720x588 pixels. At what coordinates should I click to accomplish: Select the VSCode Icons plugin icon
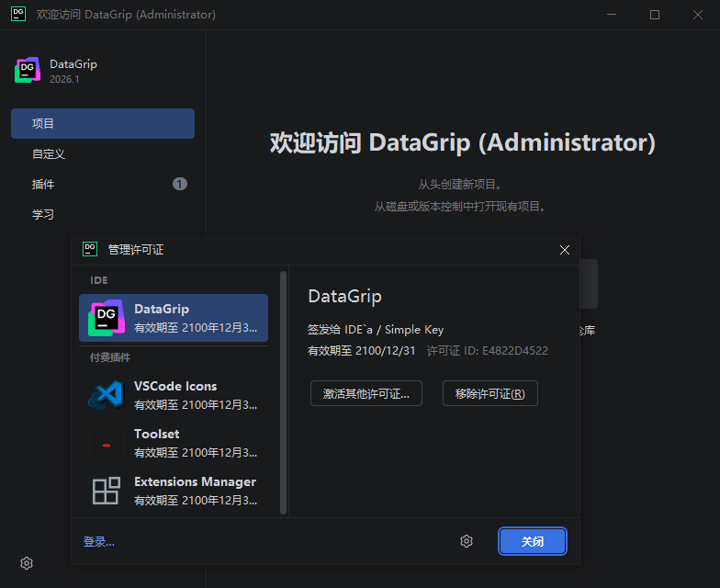(107, 395)
